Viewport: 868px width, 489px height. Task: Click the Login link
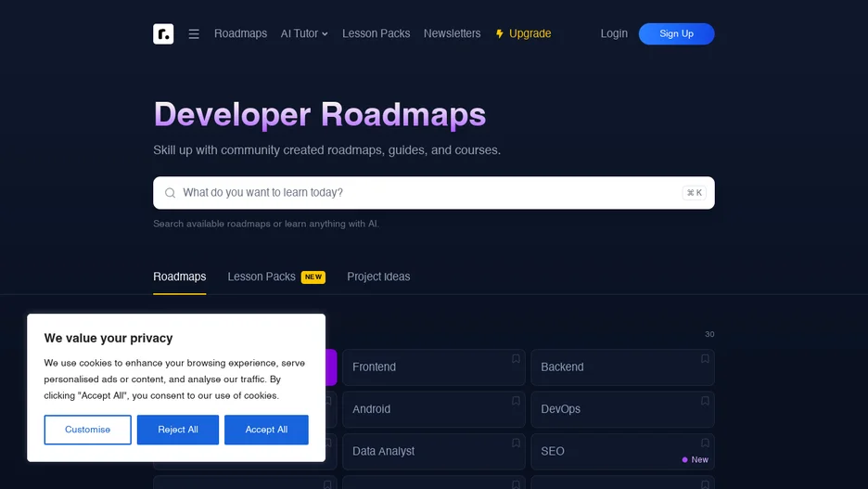click(x=614, y=33)
